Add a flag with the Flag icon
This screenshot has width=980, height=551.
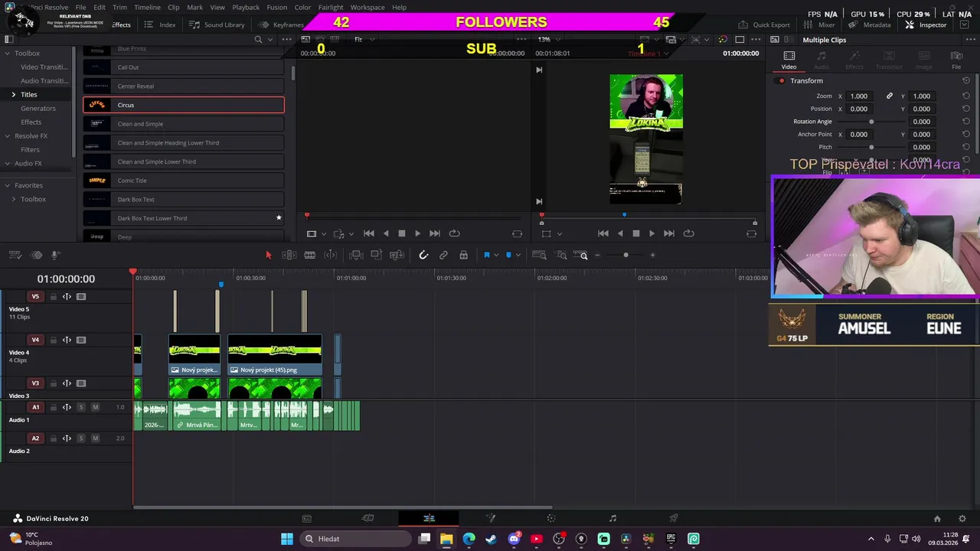click(486, 255)
